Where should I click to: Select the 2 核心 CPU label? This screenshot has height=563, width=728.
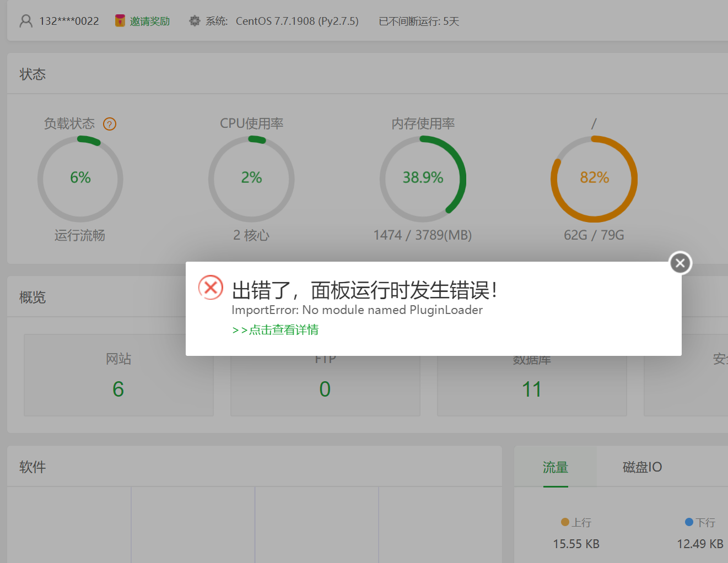coord(251,235)
